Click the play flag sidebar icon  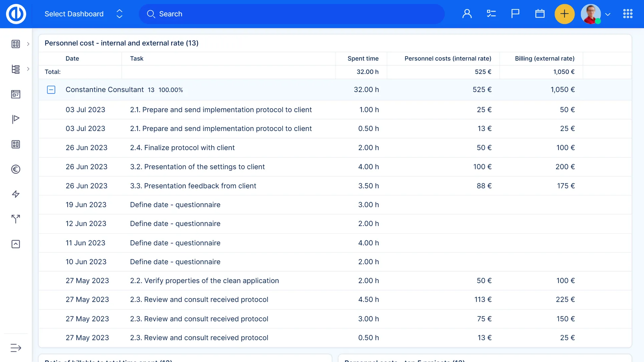point(16,119)
